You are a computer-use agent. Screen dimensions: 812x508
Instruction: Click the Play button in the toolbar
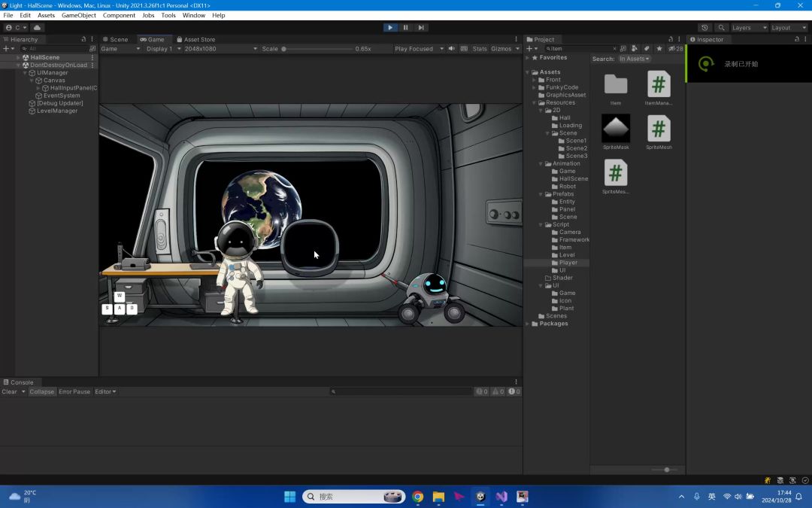pyautogui.click(x=390, y=28)
